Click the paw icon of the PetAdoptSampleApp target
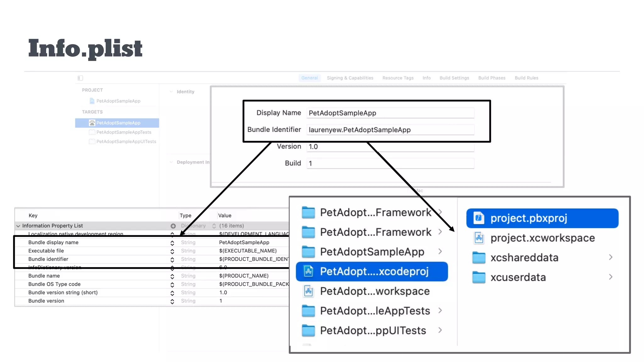644x362 pixels. click(92, 123)
